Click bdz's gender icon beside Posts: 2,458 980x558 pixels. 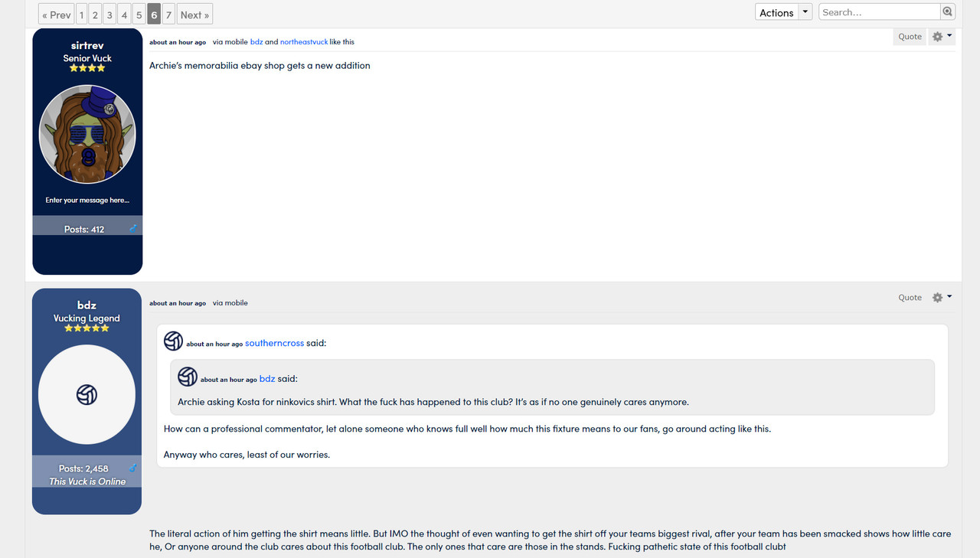click(x=132, y=468)
